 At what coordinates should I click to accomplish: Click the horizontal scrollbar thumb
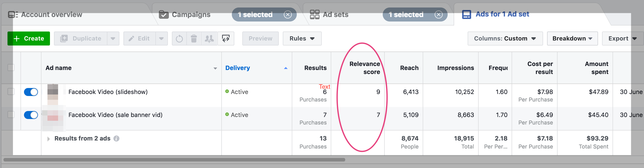[x=174, y=160]
